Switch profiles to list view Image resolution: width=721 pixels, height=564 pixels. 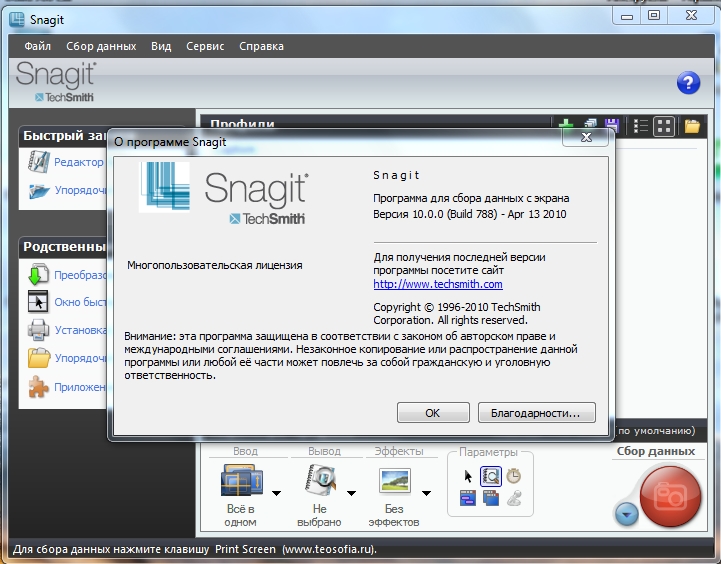click(x=640, y=126)
